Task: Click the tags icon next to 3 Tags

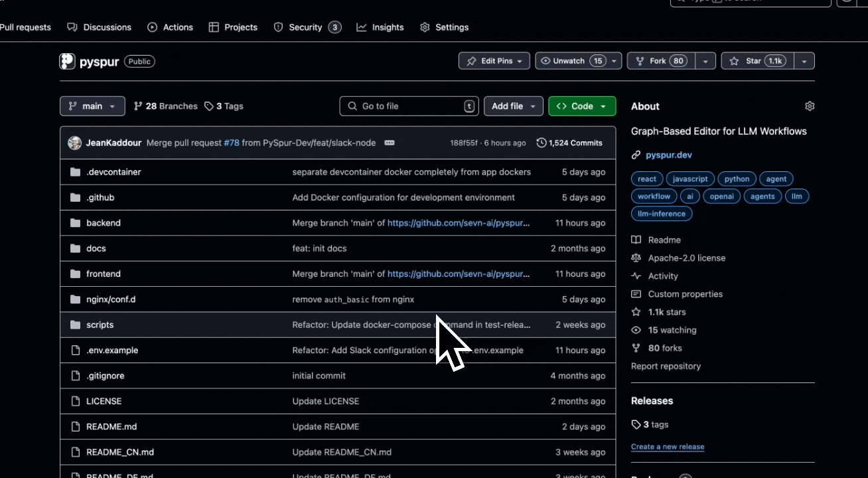Action: (x=209, y=106)
